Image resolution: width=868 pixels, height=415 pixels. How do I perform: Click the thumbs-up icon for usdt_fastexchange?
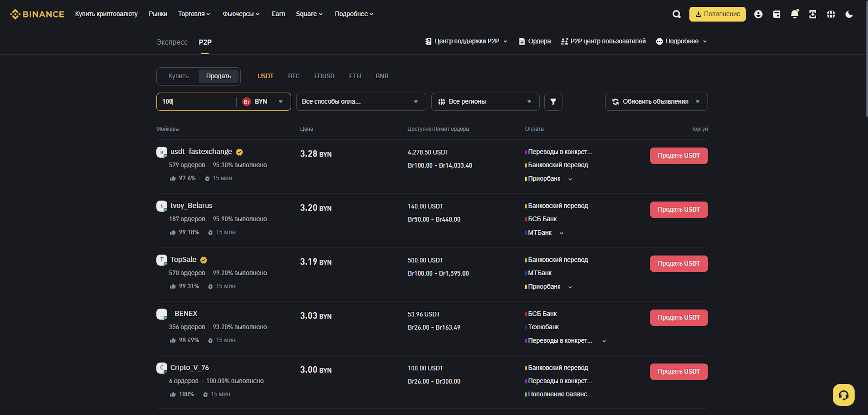pyautogui.click(x=173, y=178)
